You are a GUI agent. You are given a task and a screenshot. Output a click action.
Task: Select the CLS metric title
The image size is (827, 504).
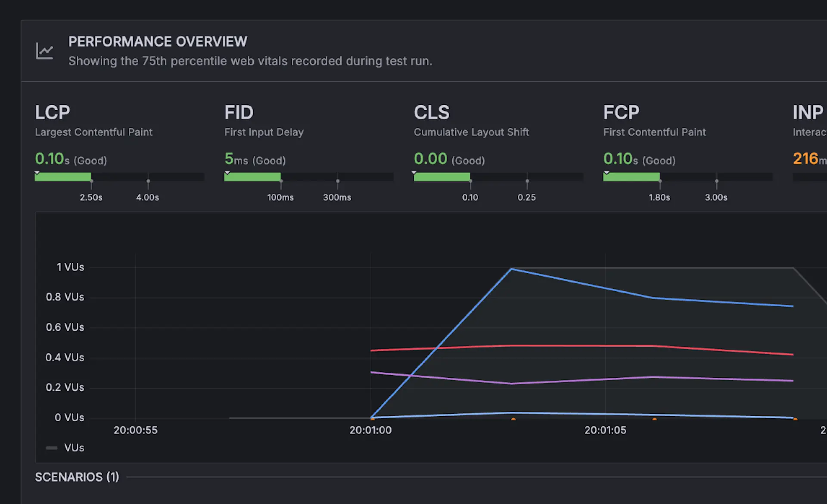pos(432,112)
